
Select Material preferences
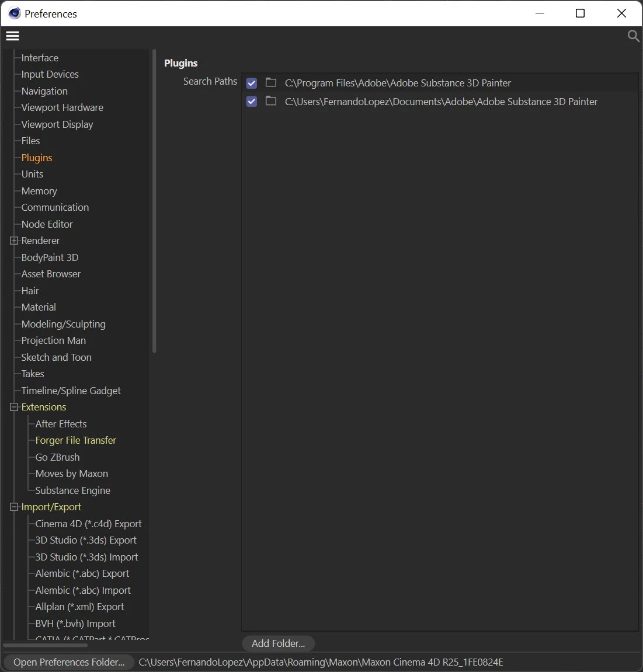click(39, 307)
